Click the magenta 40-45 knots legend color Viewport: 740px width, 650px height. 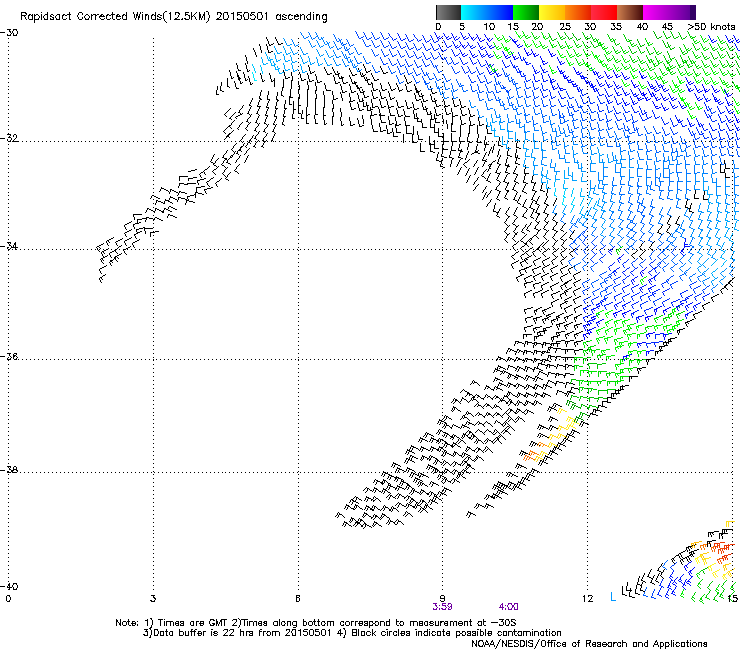pyautogui.click(x=656, y=12)
